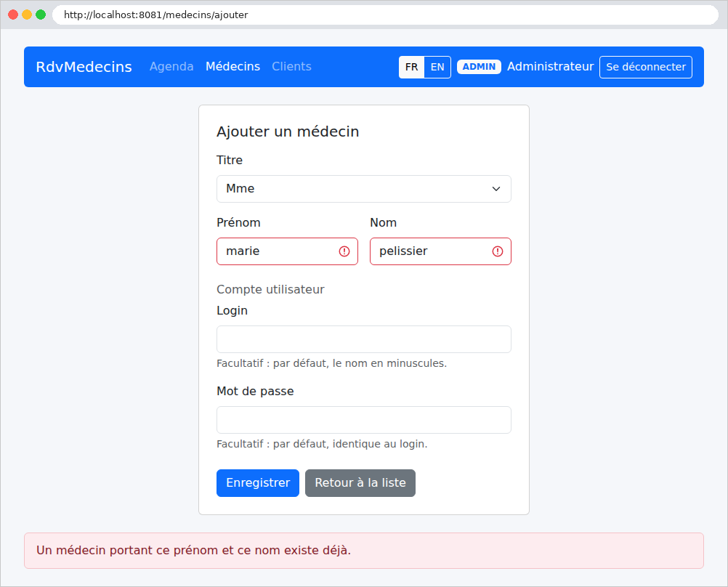Click Retour à la liste button
728x587 pixels.
click(360, 483)
